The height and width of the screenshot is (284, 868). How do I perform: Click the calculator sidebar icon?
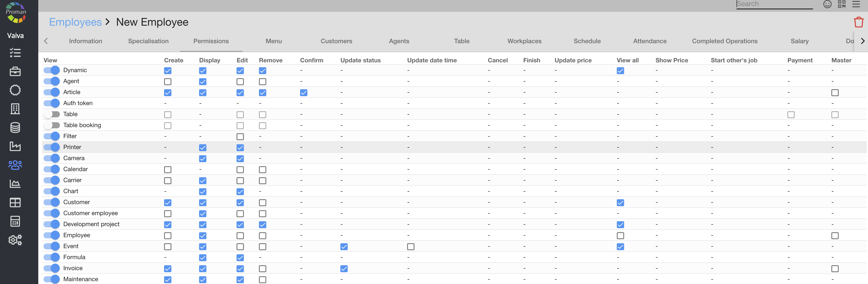click(15, 221)
